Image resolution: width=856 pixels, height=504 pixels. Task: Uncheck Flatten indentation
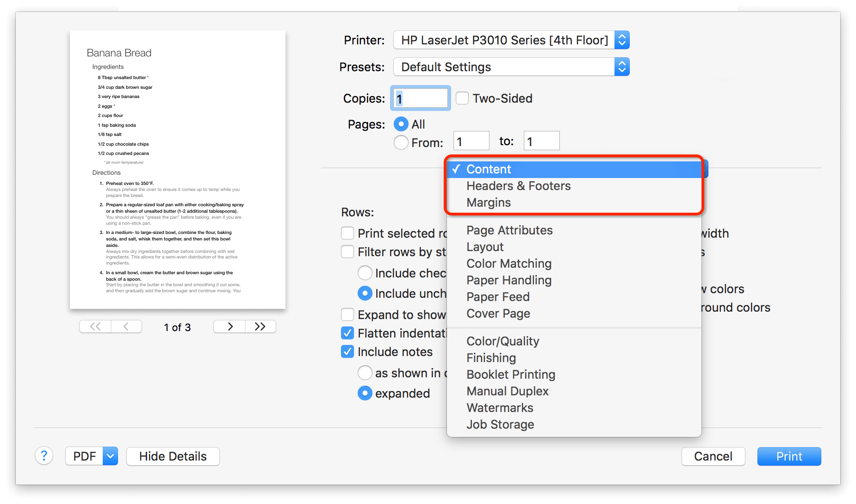click(x=347, y=333)
